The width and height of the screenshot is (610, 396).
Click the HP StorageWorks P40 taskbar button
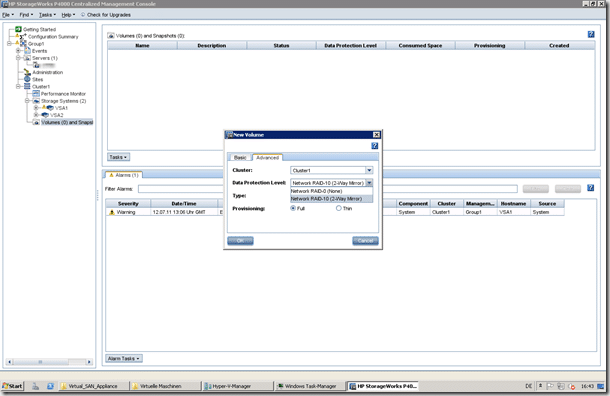click(383, 386)
